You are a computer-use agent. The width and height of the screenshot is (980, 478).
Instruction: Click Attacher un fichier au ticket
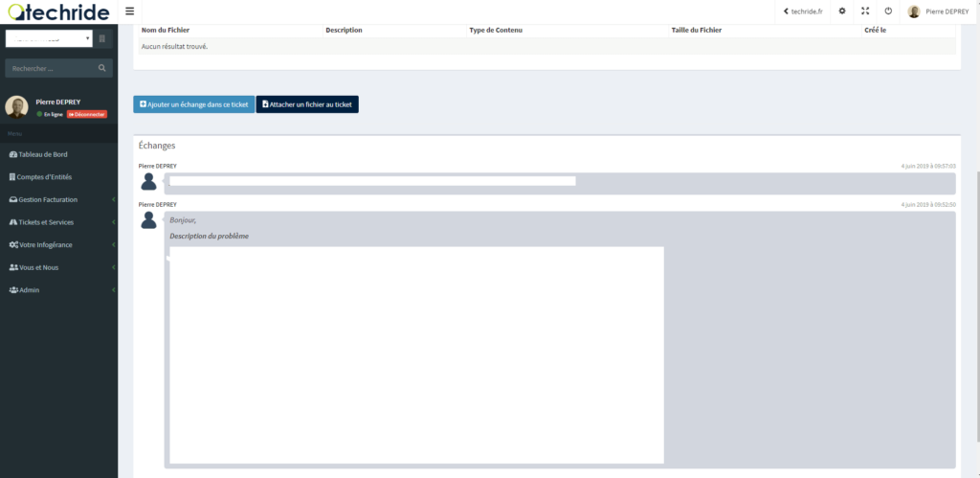click(x=307, y=104)
